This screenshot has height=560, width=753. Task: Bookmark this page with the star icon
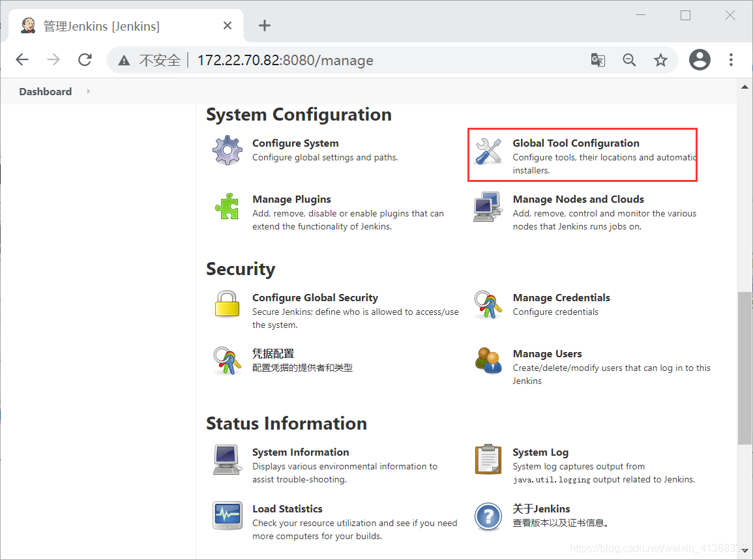pos(661,60)
